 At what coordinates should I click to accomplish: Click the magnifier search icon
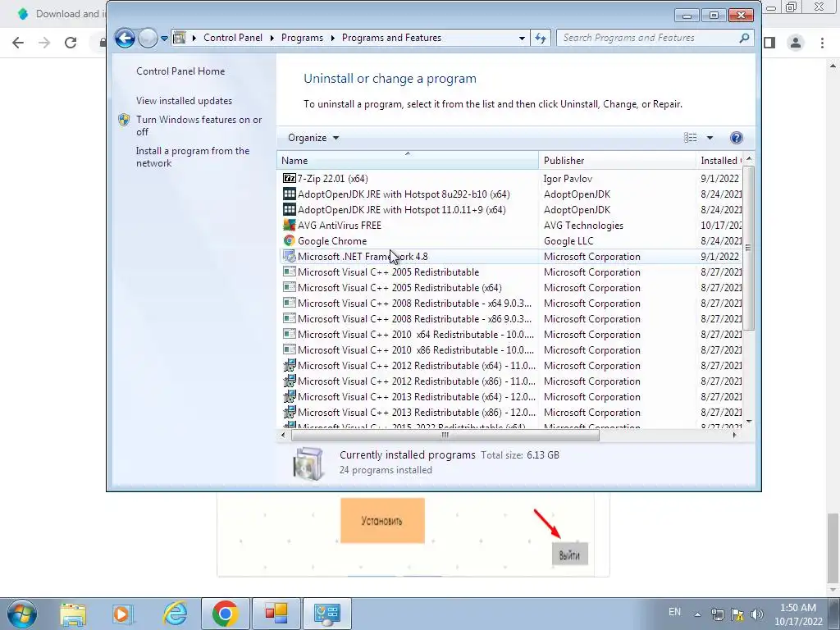pos(744,38)
